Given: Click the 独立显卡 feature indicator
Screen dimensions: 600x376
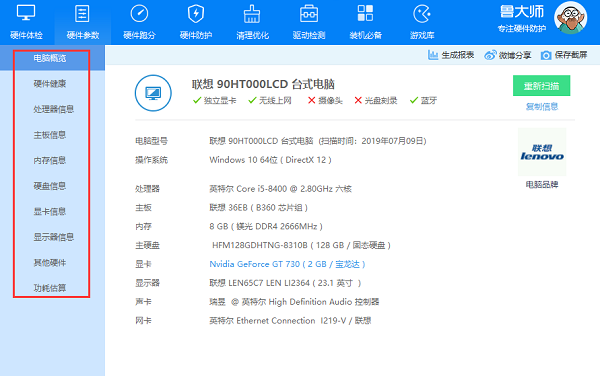Looking at the screenshot, I should tap(215, 101).
